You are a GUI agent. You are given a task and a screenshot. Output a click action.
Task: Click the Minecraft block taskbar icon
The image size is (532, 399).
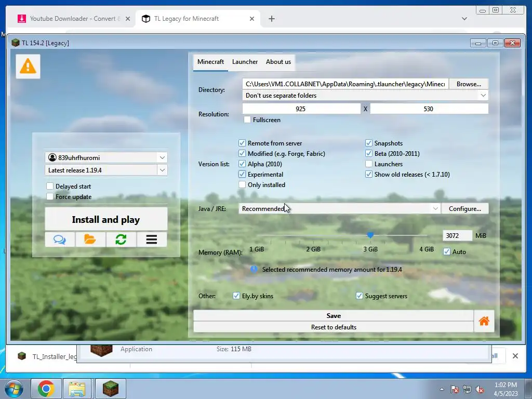tap(111, 389)
